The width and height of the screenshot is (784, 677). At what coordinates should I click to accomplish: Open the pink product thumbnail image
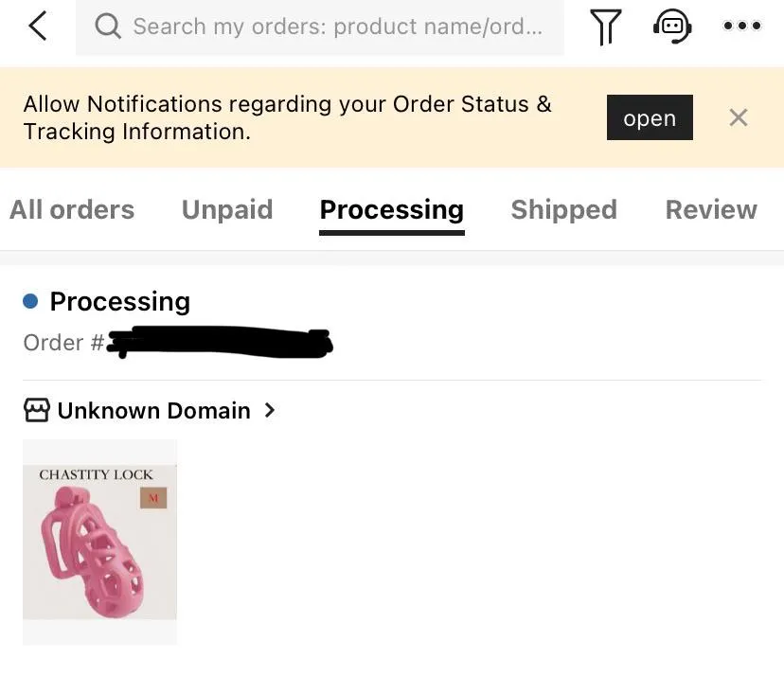(x=99, y=541)
